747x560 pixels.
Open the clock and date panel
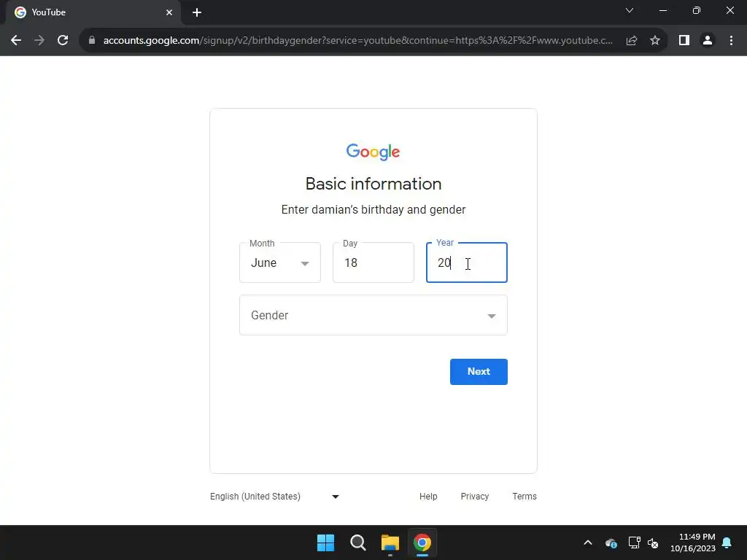point(692,542)
